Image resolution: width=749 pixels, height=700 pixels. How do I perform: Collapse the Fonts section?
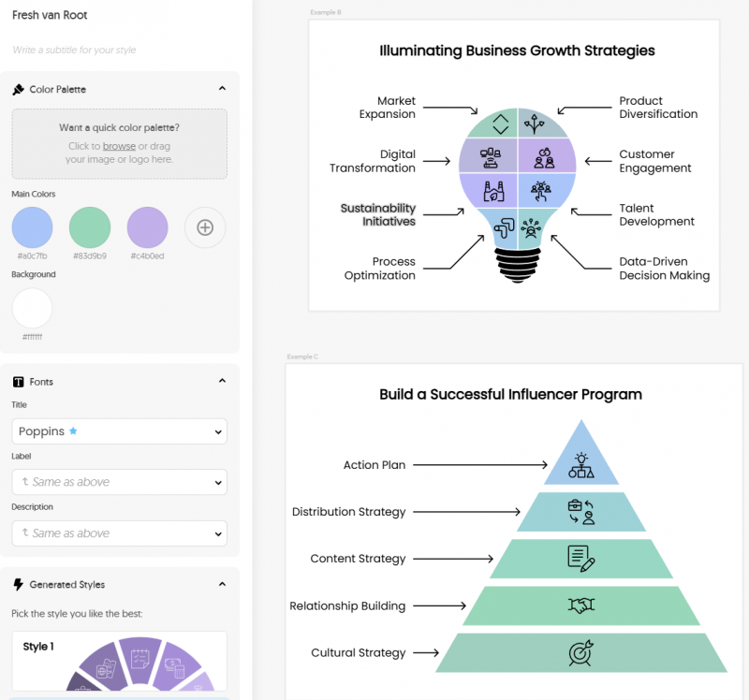pos(222,381)
